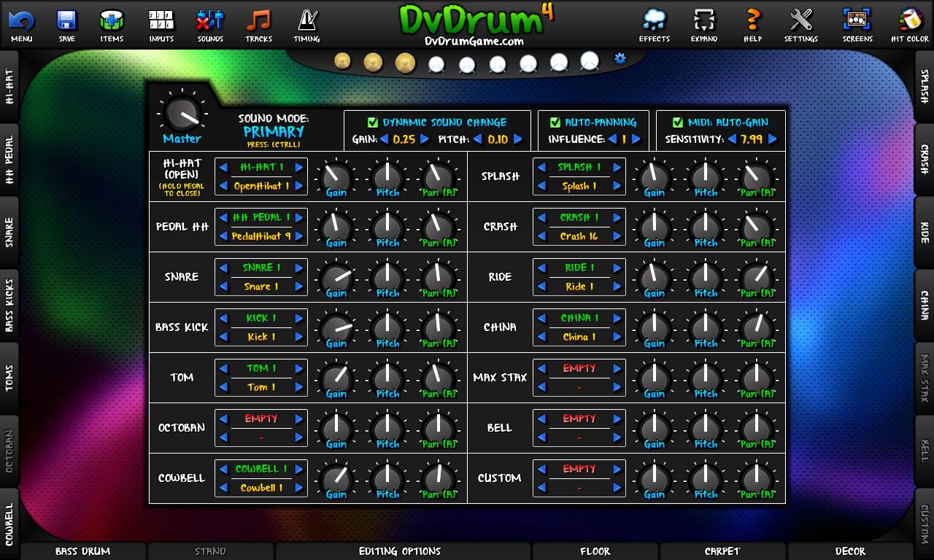The width and height of the screenshot is (934, 560).
Task: Open the Editing Options bottom tab
Action: point(400,551)
